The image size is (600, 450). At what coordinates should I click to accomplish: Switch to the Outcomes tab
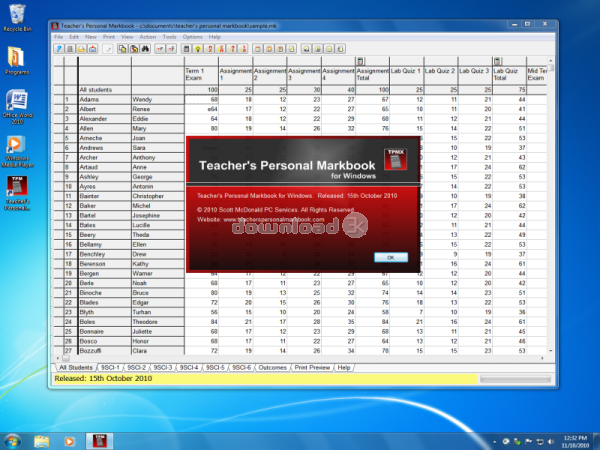(x=272, y=367)
